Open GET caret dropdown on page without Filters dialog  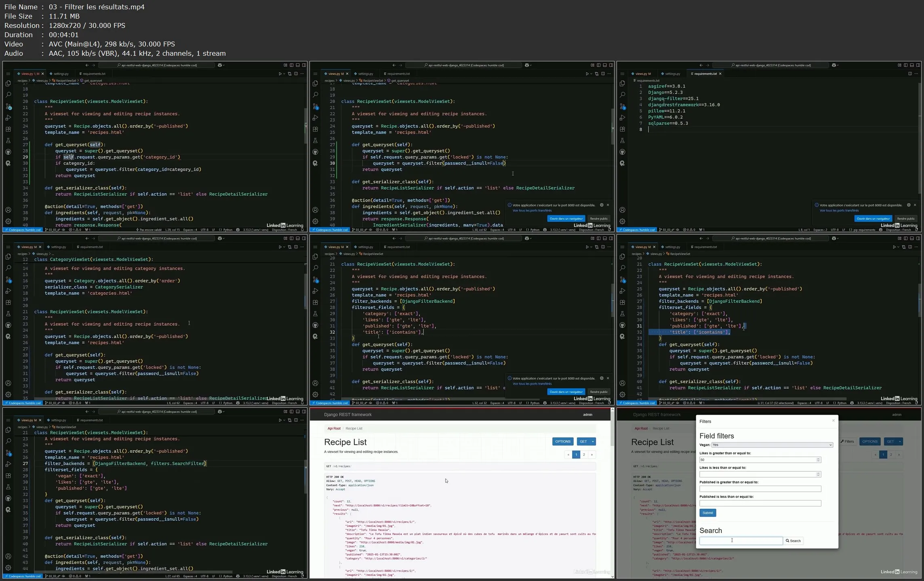click(593, 442)
